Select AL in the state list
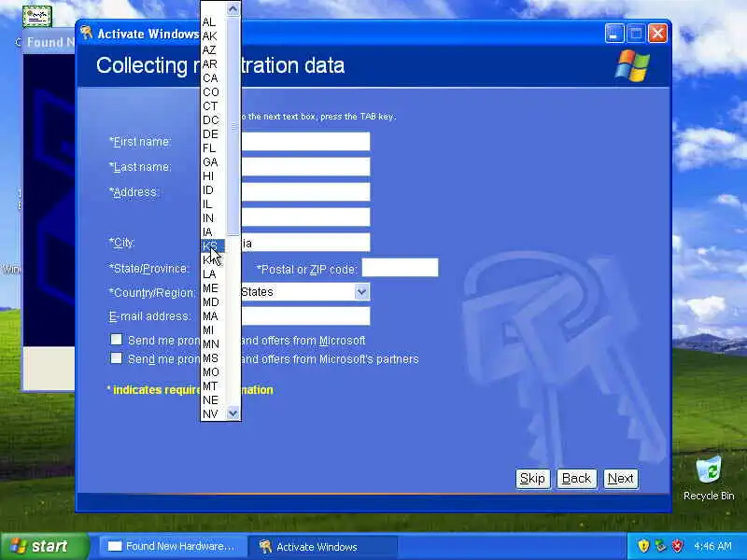This screenshot has height=560, width=747. [213, 21]
